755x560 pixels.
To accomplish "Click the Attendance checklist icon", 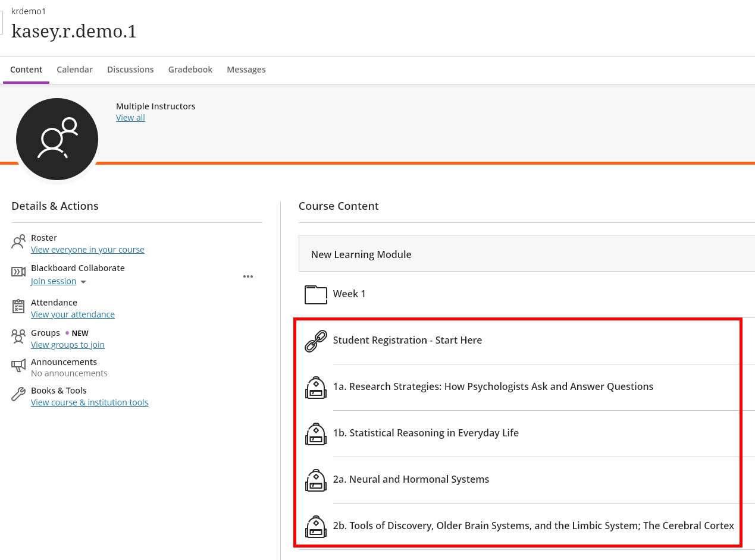I will [x=18, y=306].
